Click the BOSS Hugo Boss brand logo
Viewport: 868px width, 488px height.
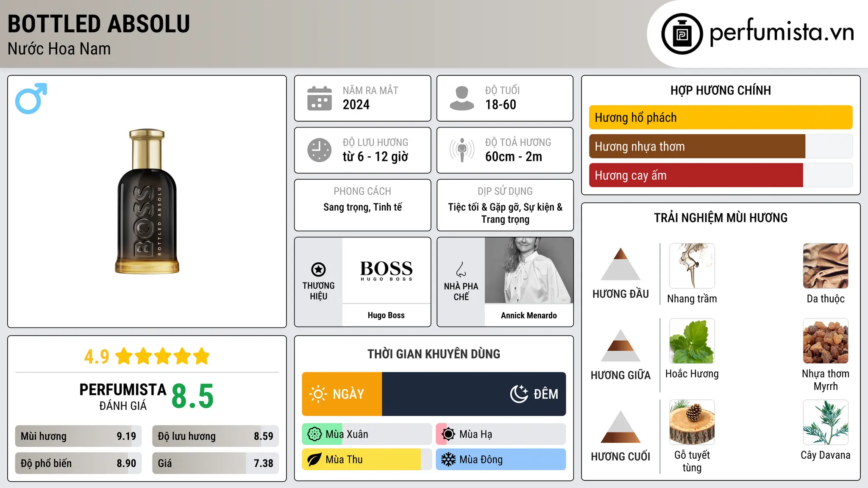pos(386,270)
